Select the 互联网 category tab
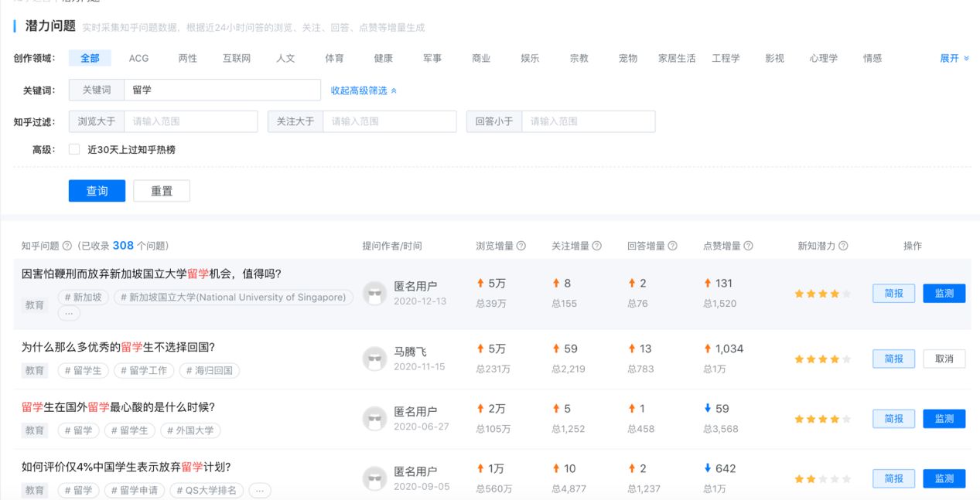Screen dimensions: 980x500 click(x=237, y=58)
